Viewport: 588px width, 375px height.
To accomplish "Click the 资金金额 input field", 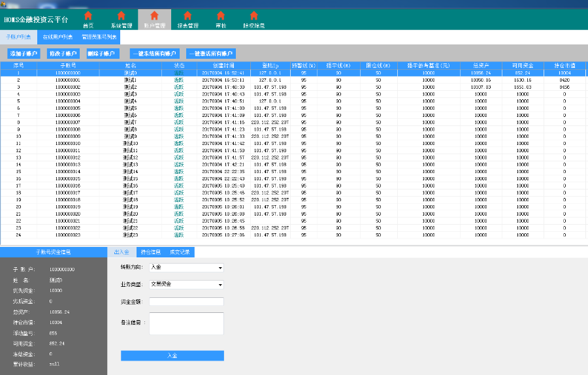I will click(x=186, y=301).
